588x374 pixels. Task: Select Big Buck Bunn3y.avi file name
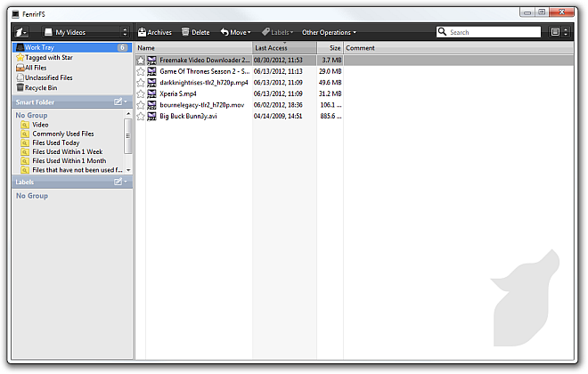188,117
